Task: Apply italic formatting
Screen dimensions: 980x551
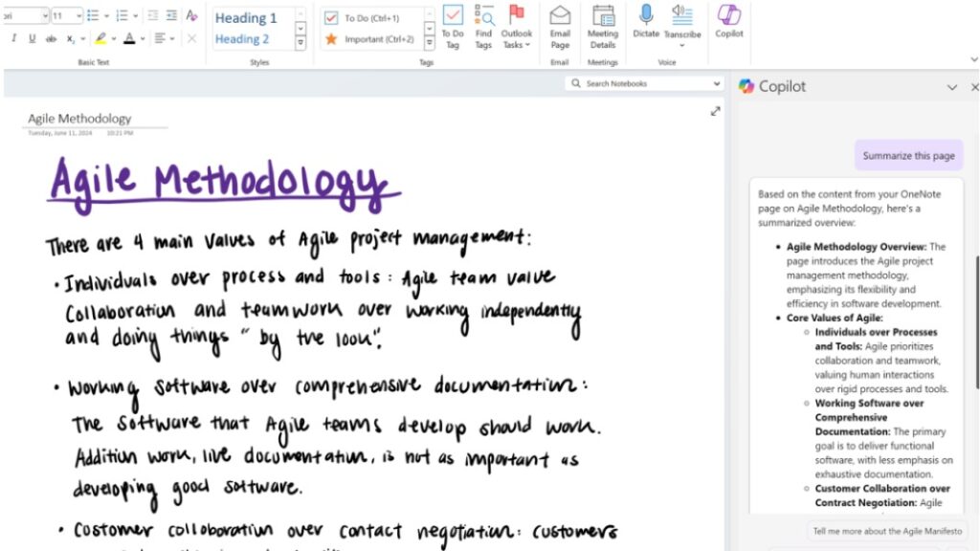Action: (x=12, y=39)
